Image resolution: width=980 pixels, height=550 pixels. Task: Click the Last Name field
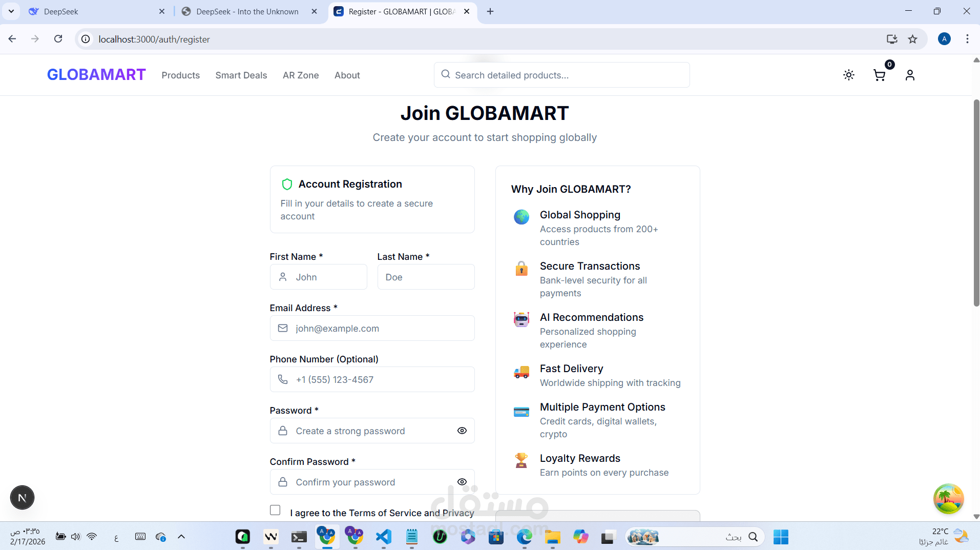coord(426,277)
